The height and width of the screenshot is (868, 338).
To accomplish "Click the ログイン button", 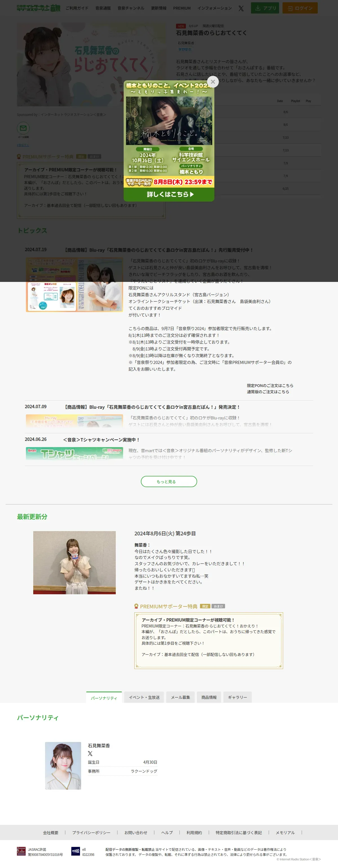I will 300,8.
